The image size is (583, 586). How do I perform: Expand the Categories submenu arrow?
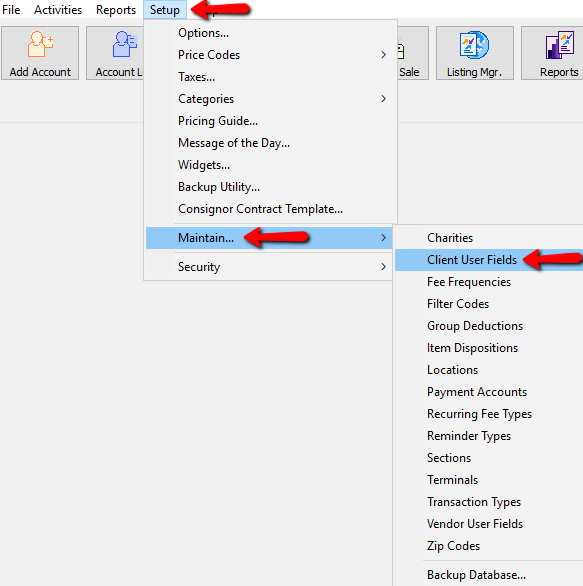point(383,99)
